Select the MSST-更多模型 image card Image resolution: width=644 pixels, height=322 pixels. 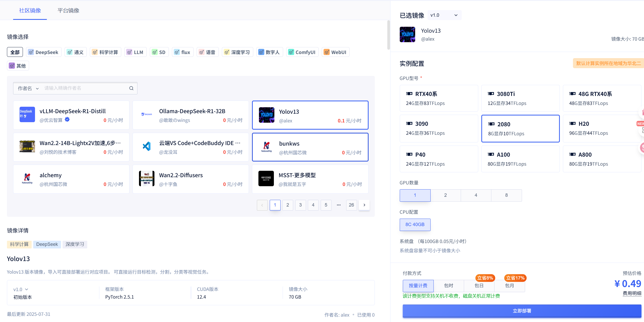[x=310, y=179]
